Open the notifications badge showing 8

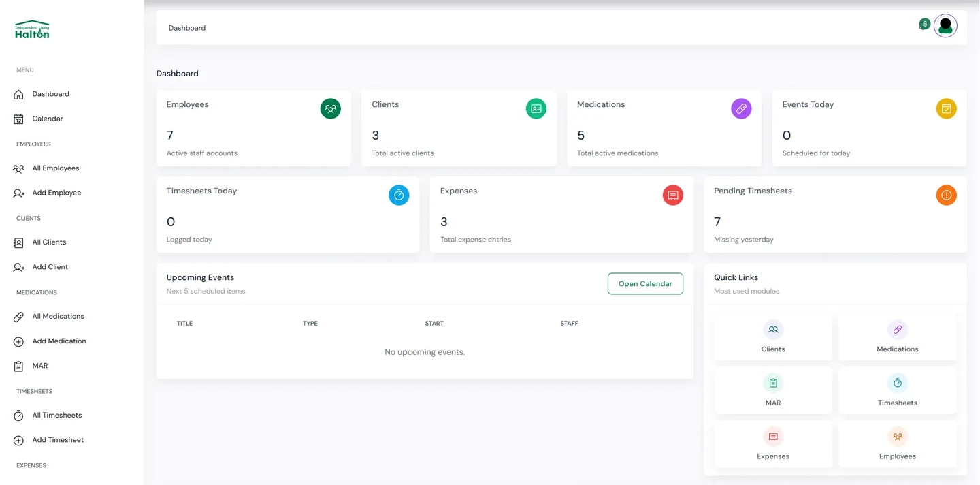coord(924,24)
